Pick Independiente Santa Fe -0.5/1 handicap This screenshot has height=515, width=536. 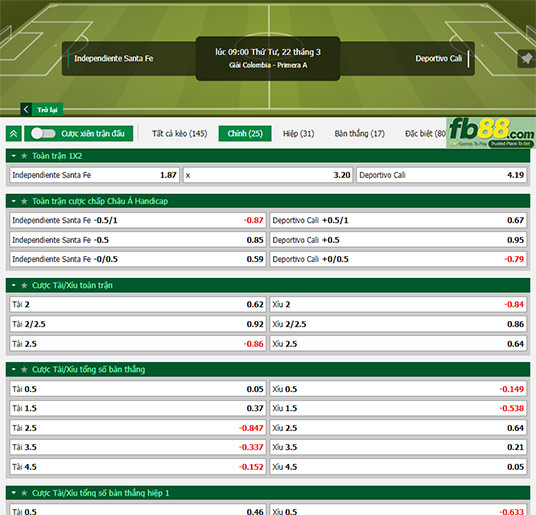click(138, 220)
